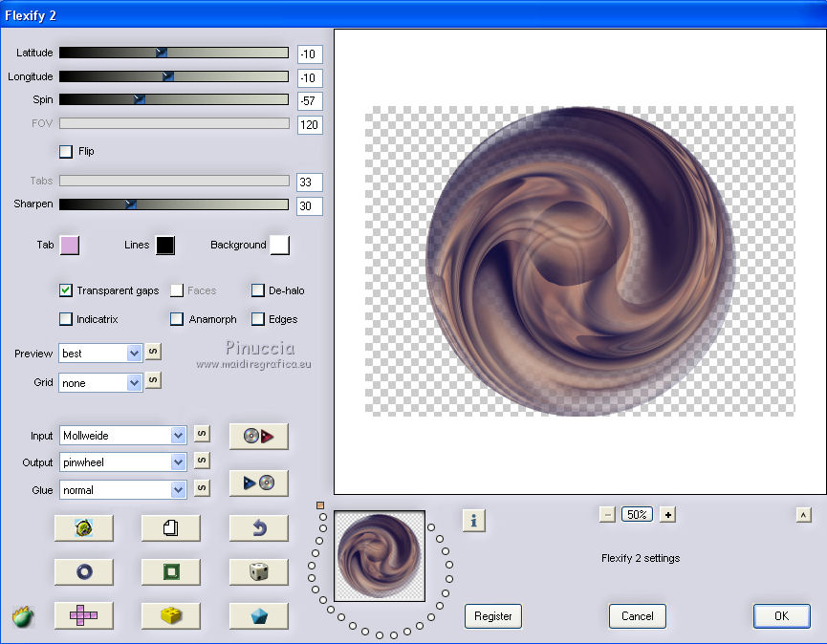Click the yellow lego brick button
827x644 pixels.
click(171, 615)
